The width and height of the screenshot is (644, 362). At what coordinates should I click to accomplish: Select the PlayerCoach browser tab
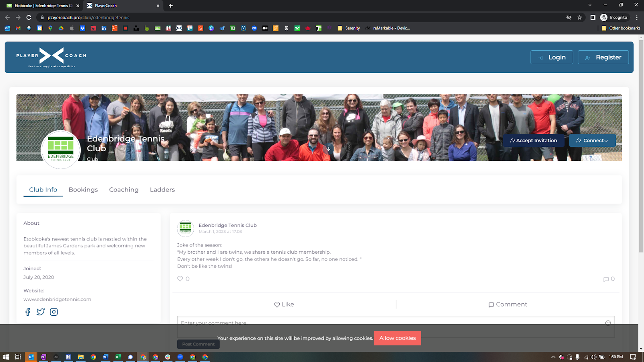click(x=123, y=6)
